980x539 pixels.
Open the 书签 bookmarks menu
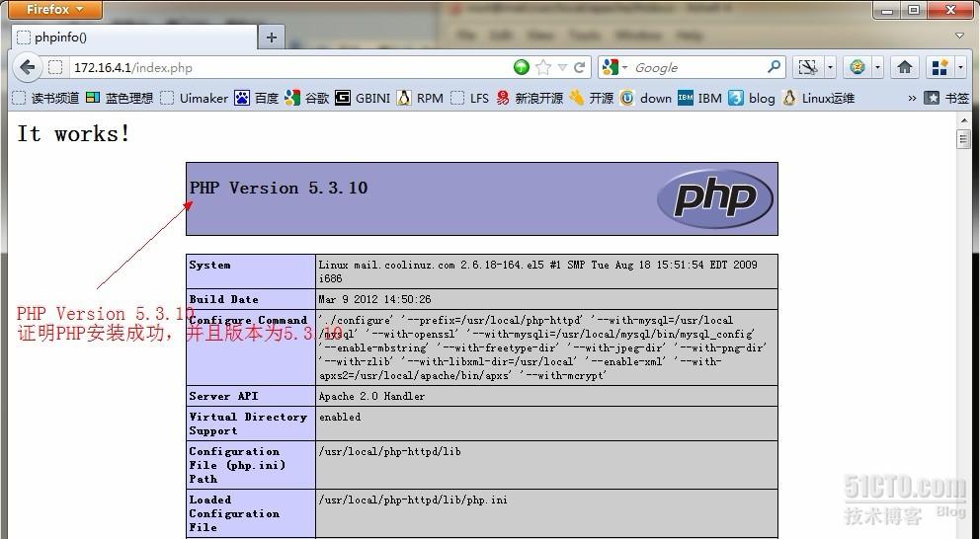[946, 98]
